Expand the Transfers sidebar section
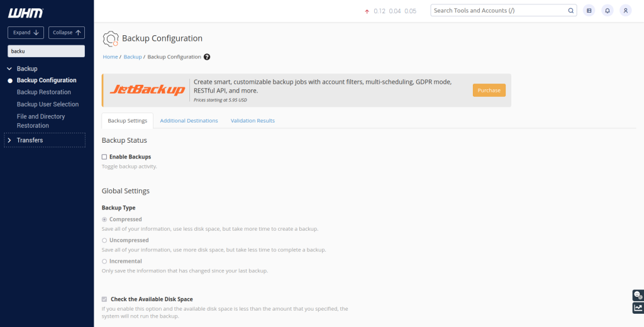 tap(9, 140)
